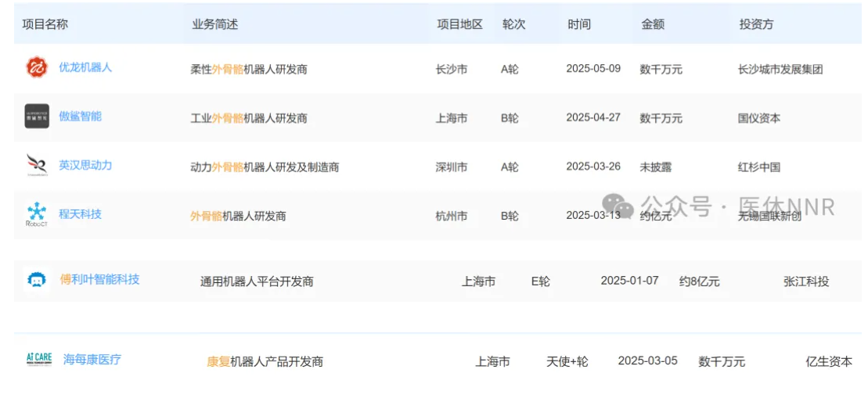Viewport: 868px width, 398px height.
Task: Click B轮 in the 傲鲨智能 row
Action: (x=510, y=118)
